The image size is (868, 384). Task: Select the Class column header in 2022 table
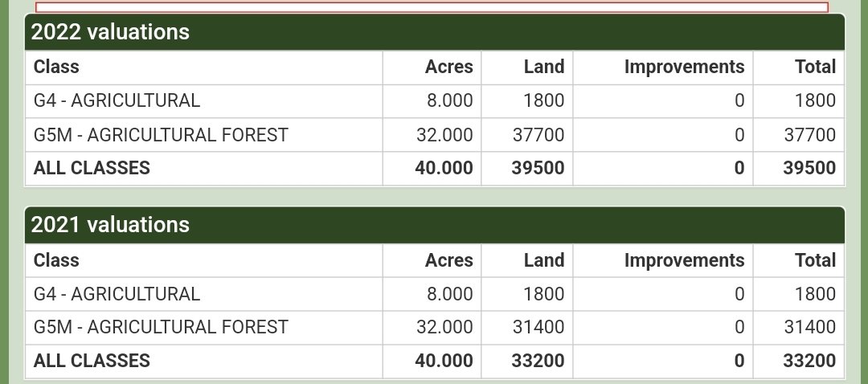56,67
